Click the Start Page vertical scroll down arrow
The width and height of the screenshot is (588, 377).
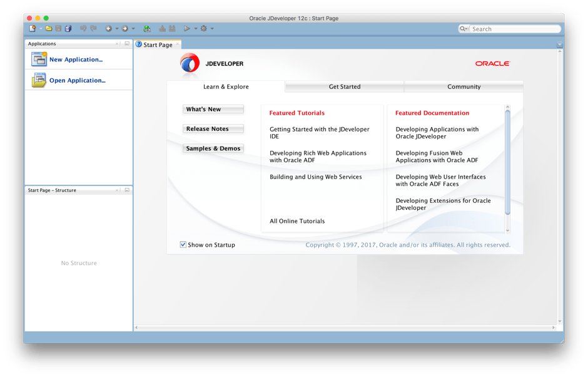[x=560, y=321]
